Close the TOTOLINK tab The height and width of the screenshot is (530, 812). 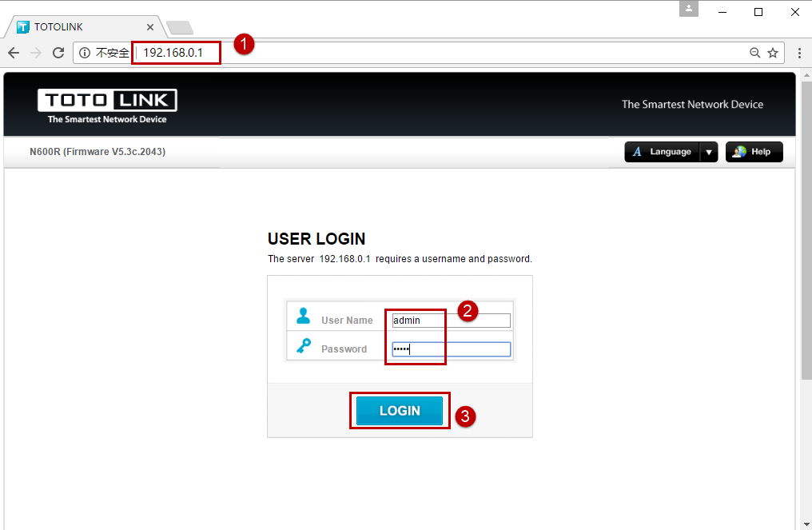pyautogui.click(x=150, y=27)
